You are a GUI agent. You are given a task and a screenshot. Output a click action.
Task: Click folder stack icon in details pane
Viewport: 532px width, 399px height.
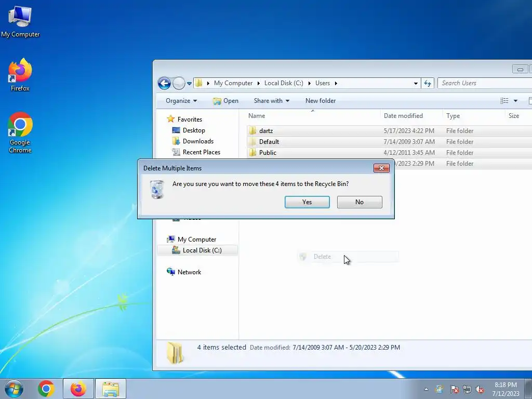click(175, 353)
